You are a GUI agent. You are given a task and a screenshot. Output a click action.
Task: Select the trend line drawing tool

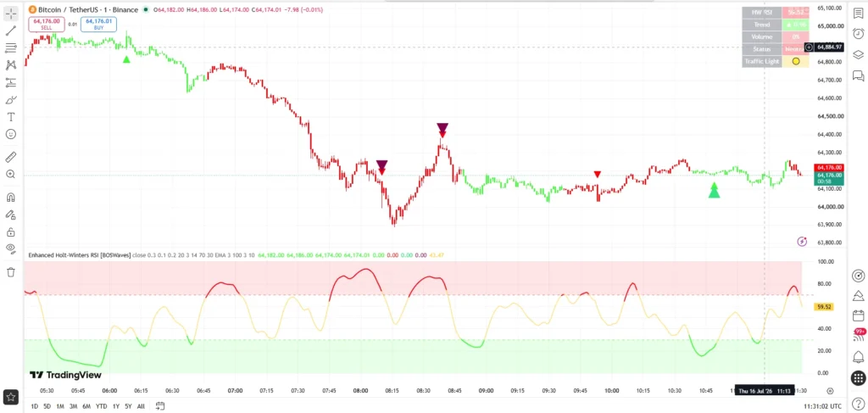coord(10,31)
